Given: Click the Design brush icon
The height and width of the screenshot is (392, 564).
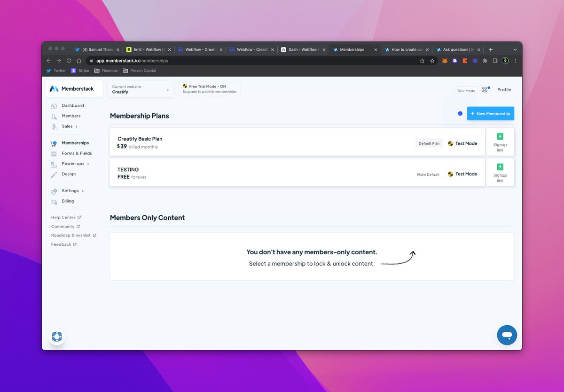Looking at the screenshot, I should [x=54, y=174].
